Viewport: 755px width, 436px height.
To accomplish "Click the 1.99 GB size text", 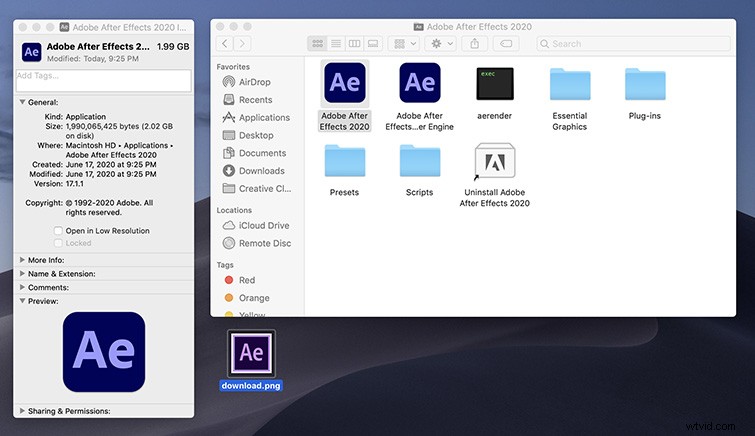I will tap(173, 47).
